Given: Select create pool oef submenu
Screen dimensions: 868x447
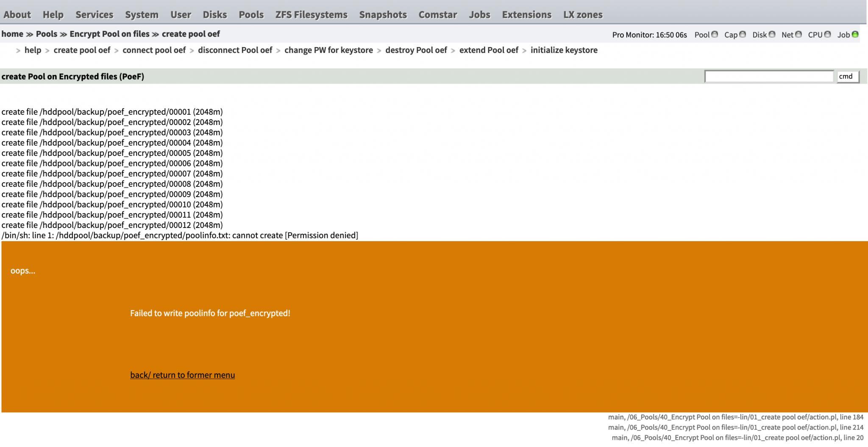Looking at the screenshot, I should coord(82,50).
